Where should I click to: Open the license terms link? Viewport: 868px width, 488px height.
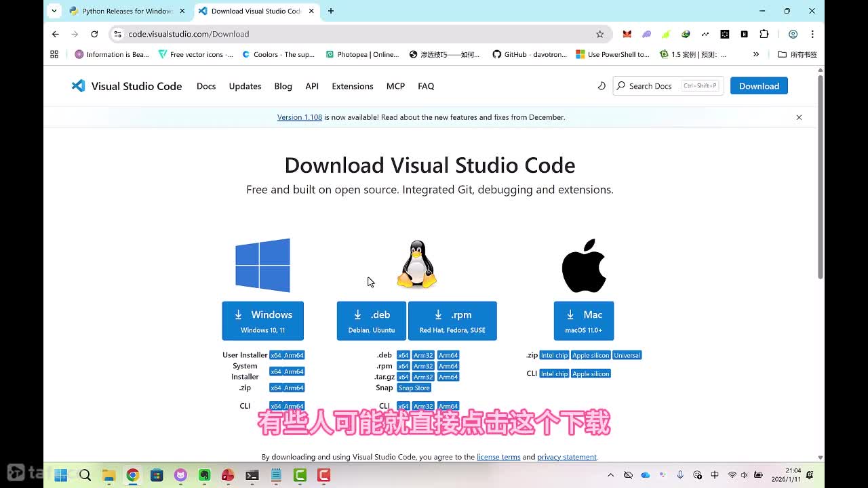(498, 457)
